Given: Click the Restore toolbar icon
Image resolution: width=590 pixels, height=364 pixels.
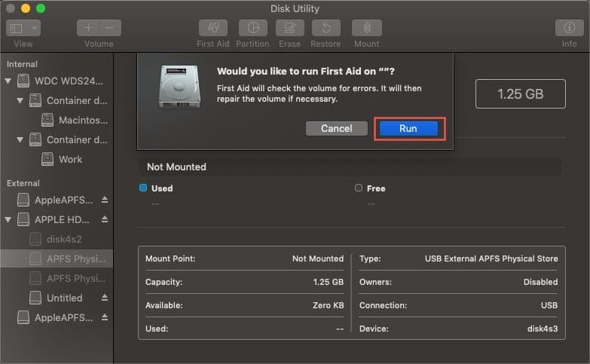Looking at the screenshot, I should tap(326, 28).
